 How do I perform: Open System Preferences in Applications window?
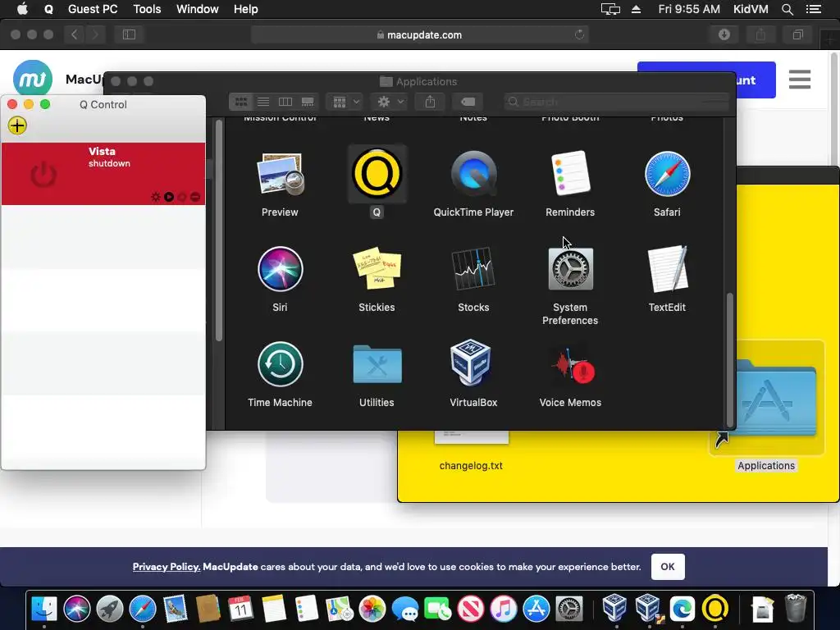[x=570, y=269]
